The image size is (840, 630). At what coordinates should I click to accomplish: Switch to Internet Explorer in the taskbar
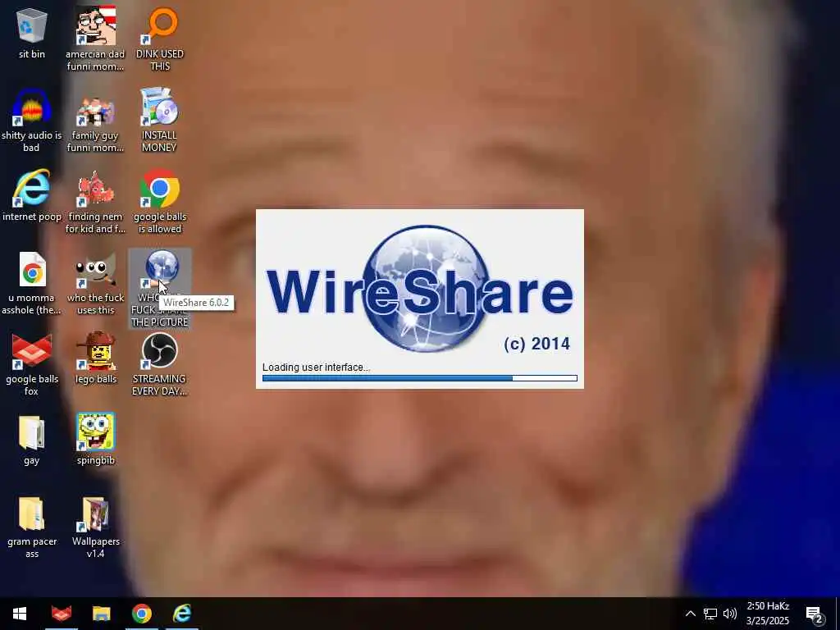pos(182,614)
